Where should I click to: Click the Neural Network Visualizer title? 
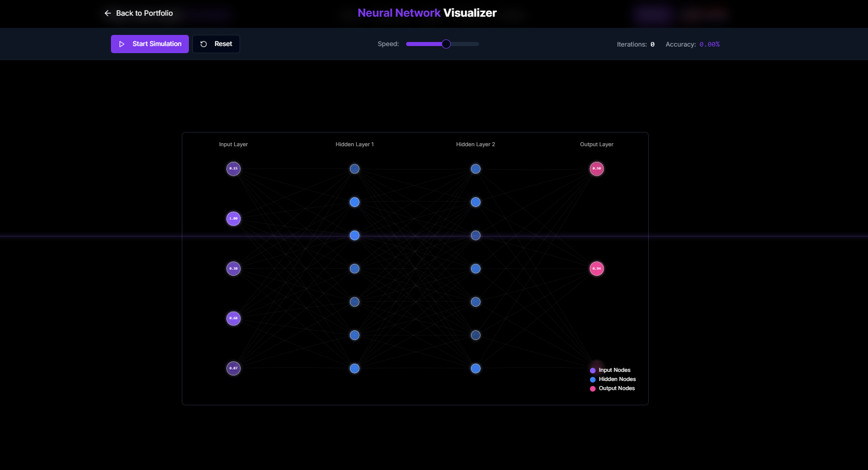(427, 13)
